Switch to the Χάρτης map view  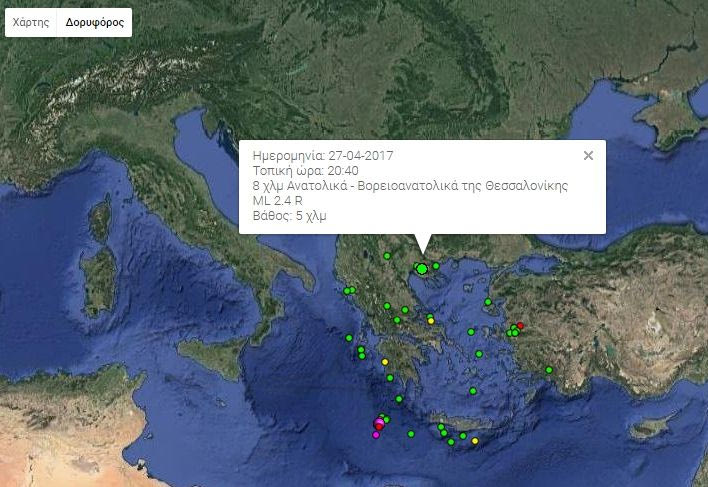(x=30, y=22)
